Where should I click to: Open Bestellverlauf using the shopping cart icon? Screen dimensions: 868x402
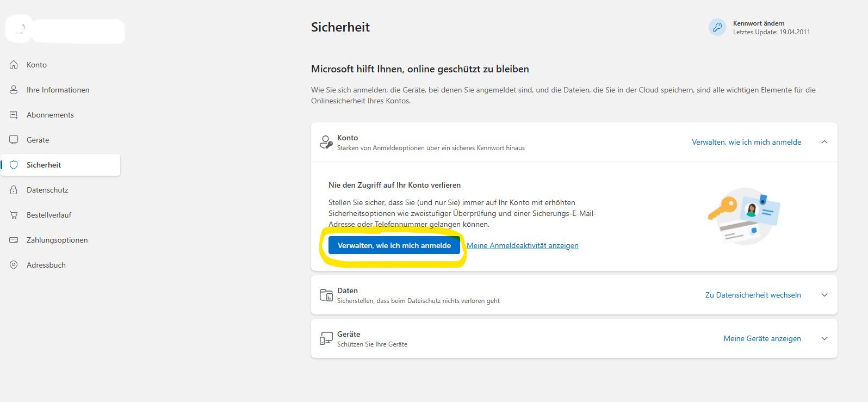point(13,214)
